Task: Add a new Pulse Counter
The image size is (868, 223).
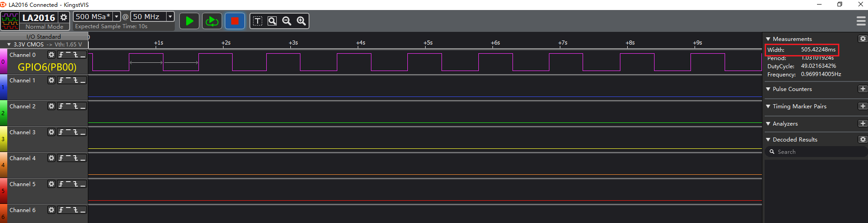Action: tap(863, 89)
